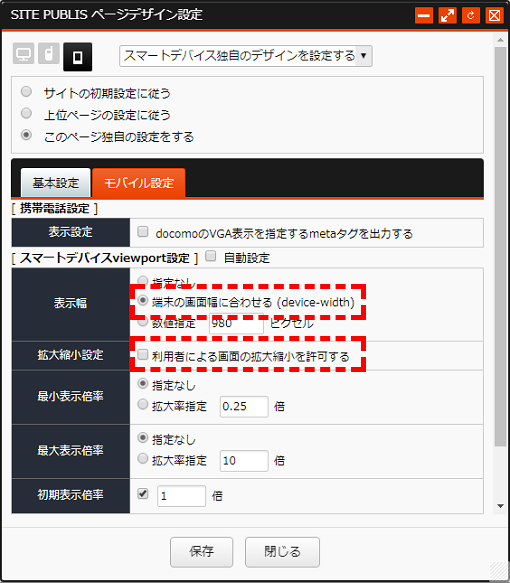Switch to the 基本設定 tab
The image size is (510, 583).
(x=56, y=183)
